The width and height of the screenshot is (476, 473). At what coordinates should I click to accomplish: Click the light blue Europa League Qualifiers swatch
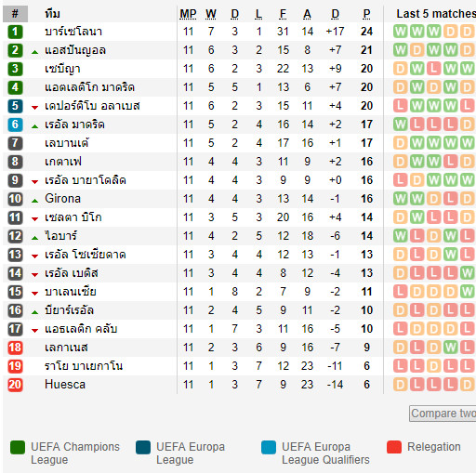269,447
